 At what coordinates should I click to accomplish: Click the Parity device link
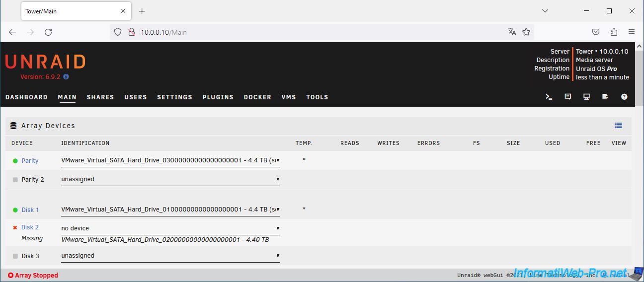coord(30,161)
